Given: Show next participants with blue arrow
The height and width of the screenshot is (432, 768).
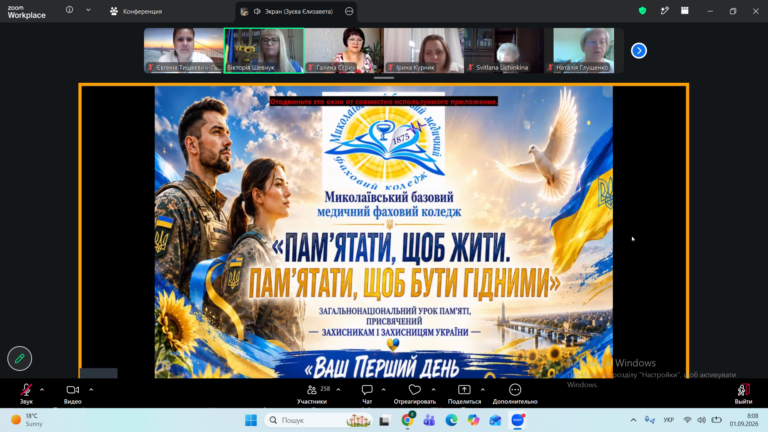Looking at the screenshot, I should 639,50.
